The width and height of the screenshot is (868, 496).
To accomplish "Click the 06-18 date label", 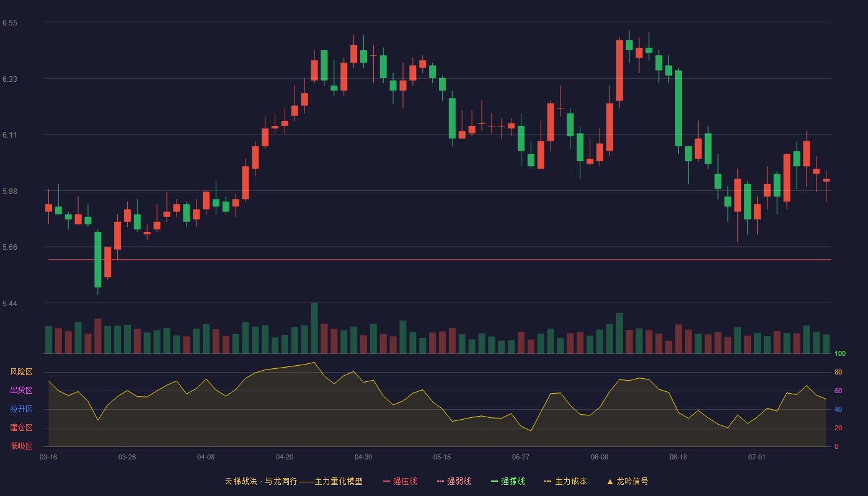I will click(x=678, y=457).
